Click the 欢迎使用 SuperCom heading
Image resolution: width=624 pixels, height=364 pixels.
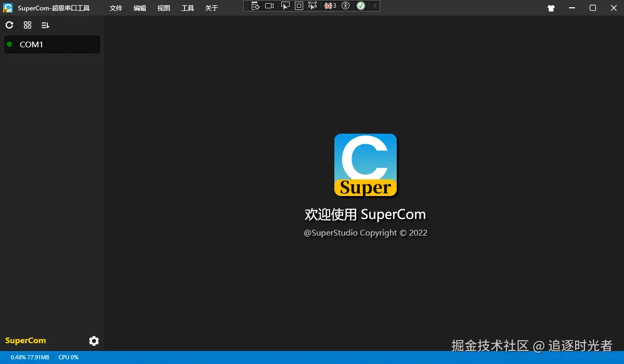[x=365, y=214]
